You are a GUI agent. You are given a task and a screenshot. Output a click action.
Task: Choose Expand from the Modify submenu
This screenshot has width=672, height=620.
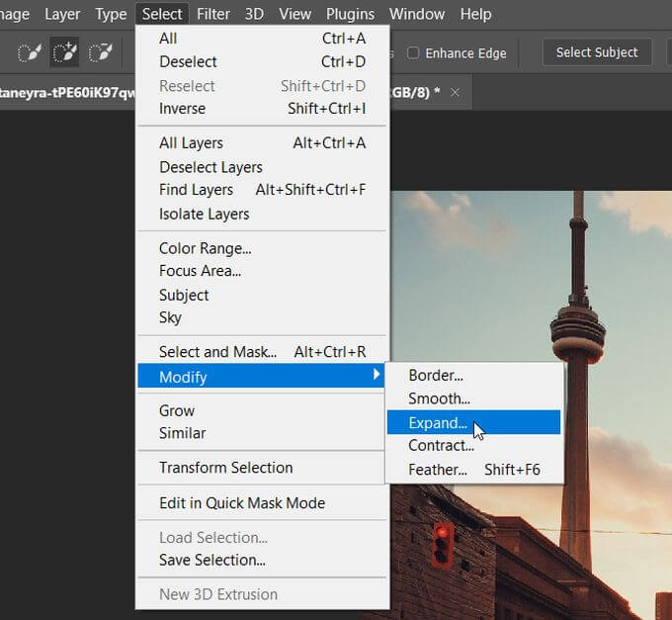(x=438, y=422)
